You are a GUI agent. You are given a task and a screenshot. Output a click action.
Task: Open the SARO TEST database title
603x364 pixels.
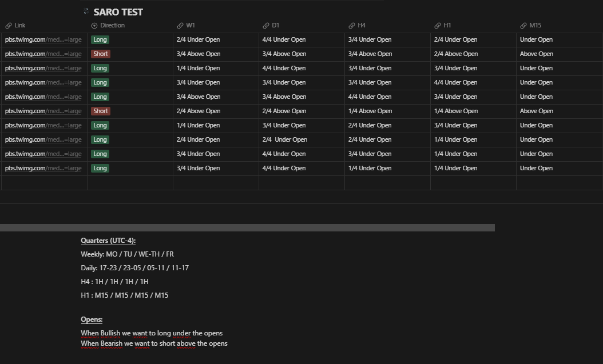pyautogui.click(x=118, y=13)
